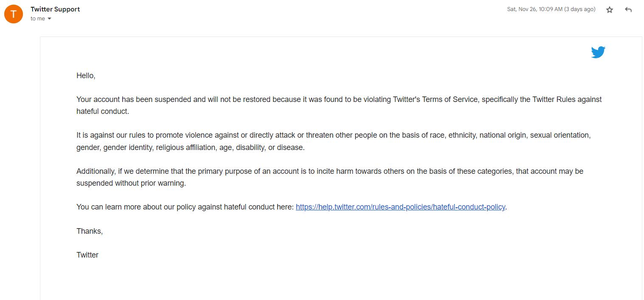Click the blue Twitter bird logo

point(598,52)
